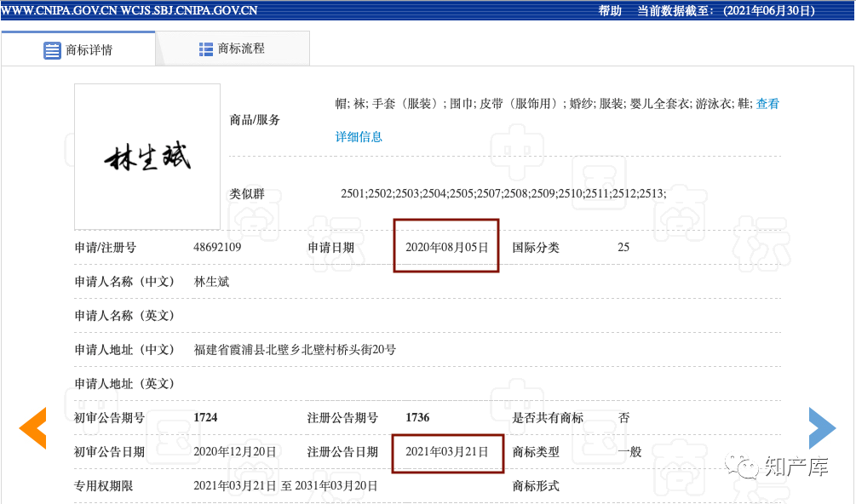Viewport: 856px width, 504px height.
Task: Select registration number 48692109
Action: pos(217,248)
